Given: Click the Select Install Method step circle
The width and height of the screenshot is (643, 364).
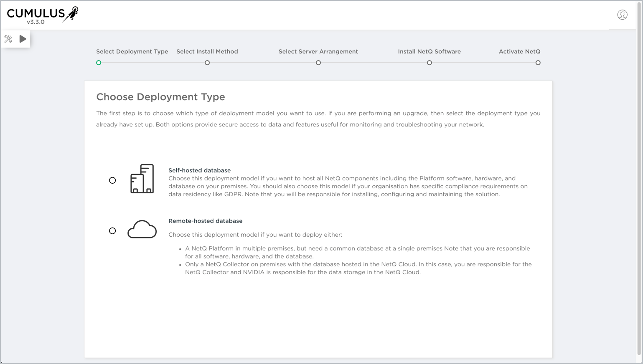Looking at the screenshot, I should pos(207,63).
